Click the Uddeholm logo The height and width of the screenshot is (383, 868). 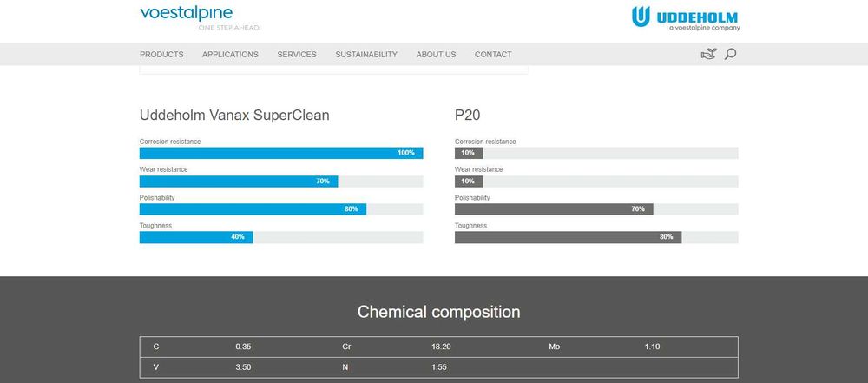(x=685, y=17)
